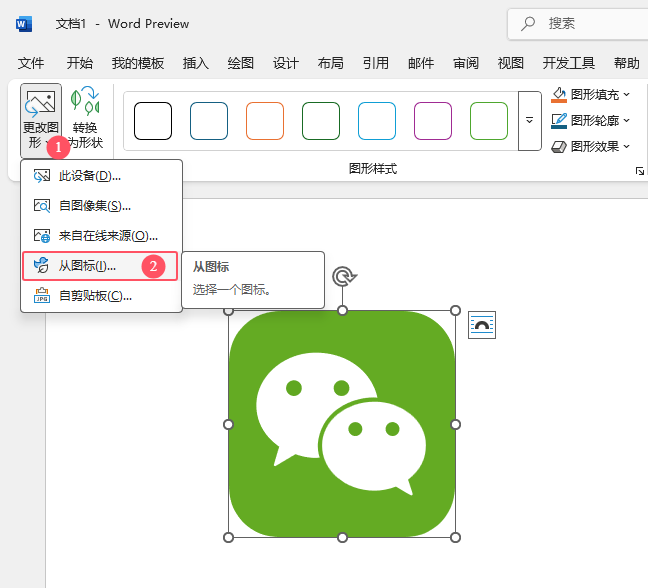Open the graphic styles dialog launcher
The image size is (648, 588).
[x=640, y=171]
